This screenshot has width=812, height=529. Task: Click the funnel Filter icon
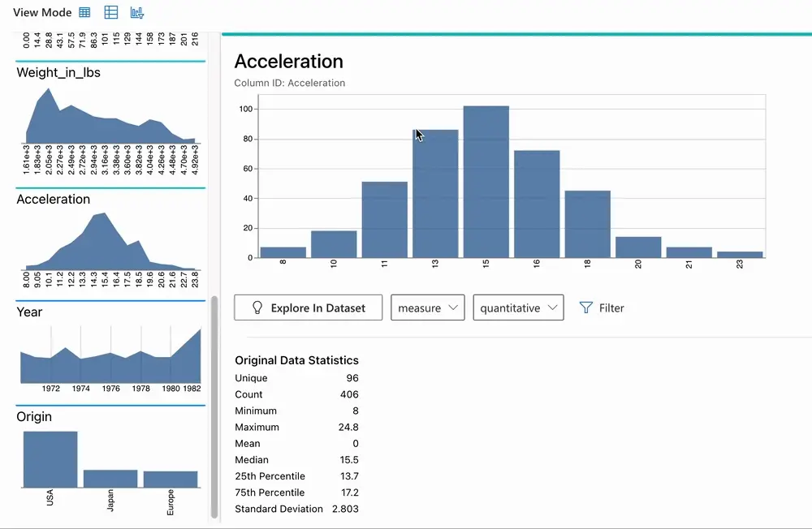[x=585, y=308]
